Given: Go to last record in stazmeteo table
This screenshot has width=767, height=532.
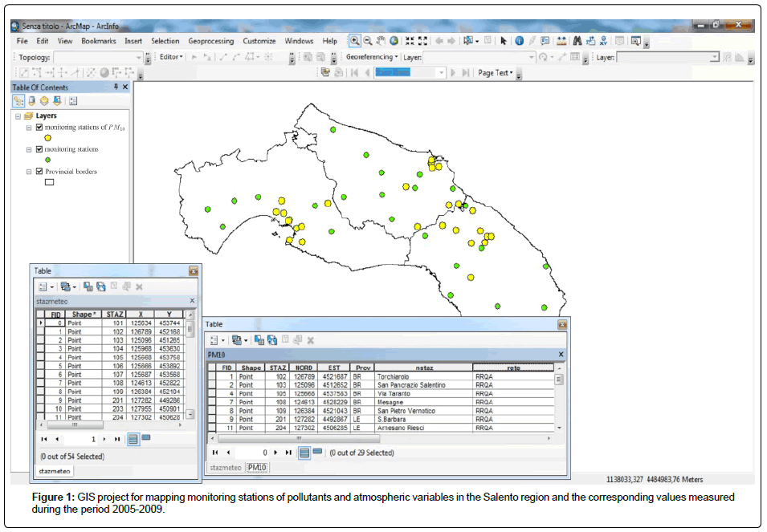Looking at the screenshot, I should (x=117, y=439).
